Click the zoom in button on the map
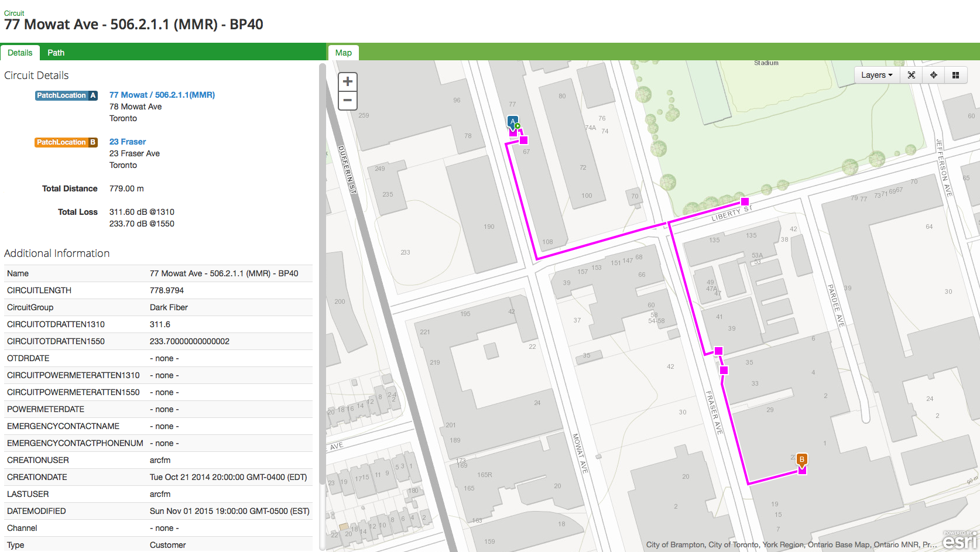 point(347,81)
